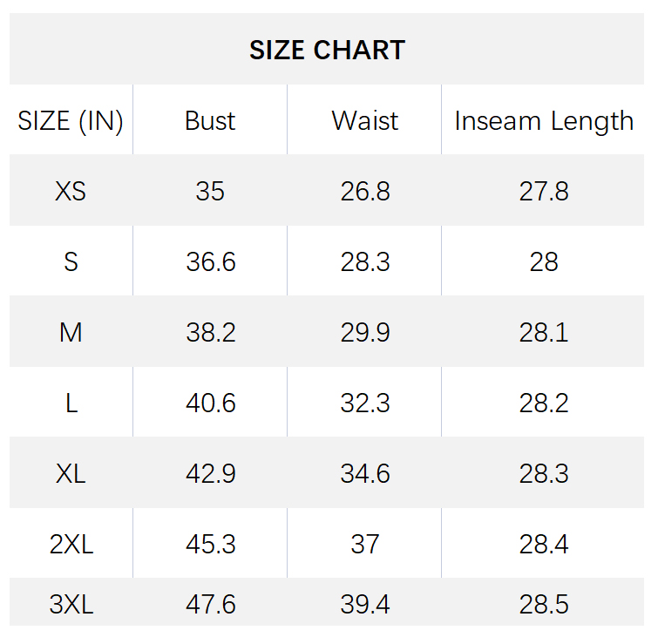This screenshot has height=644, width=658.
Task: Select the L size row label
Action: [x=71, y=403]
